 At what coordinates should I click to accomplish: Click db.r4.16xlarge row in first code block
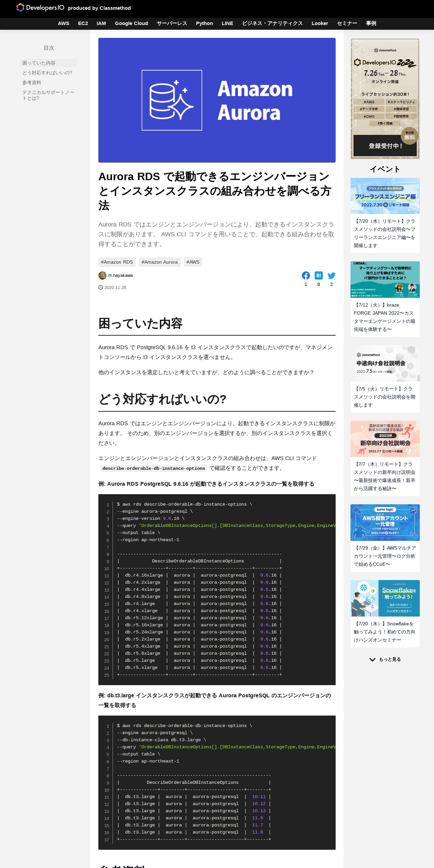(x=199, y=575)
